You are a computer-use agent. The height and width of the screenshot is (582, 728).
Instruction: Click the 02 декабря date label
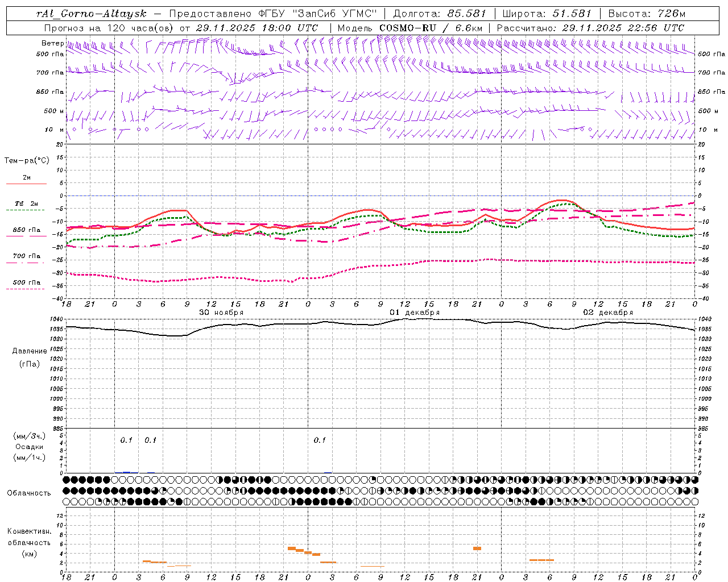[608, 313]
